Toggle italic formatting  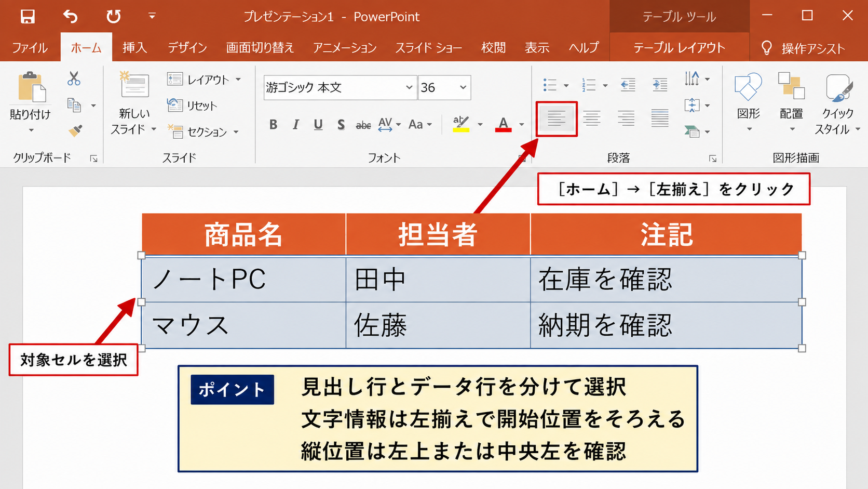pos(295,124)
